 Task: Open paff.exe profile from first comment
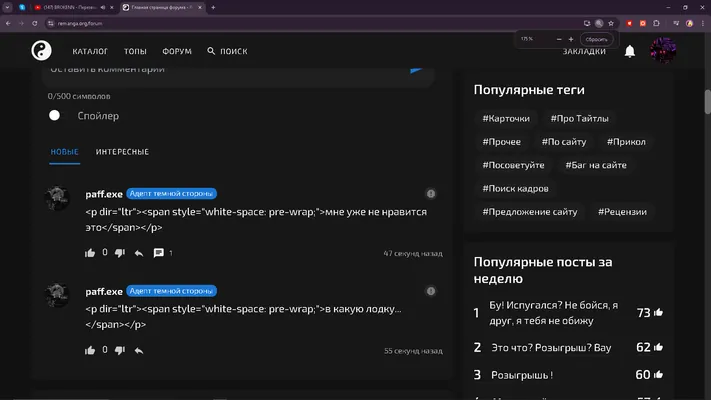coord(104,194)
